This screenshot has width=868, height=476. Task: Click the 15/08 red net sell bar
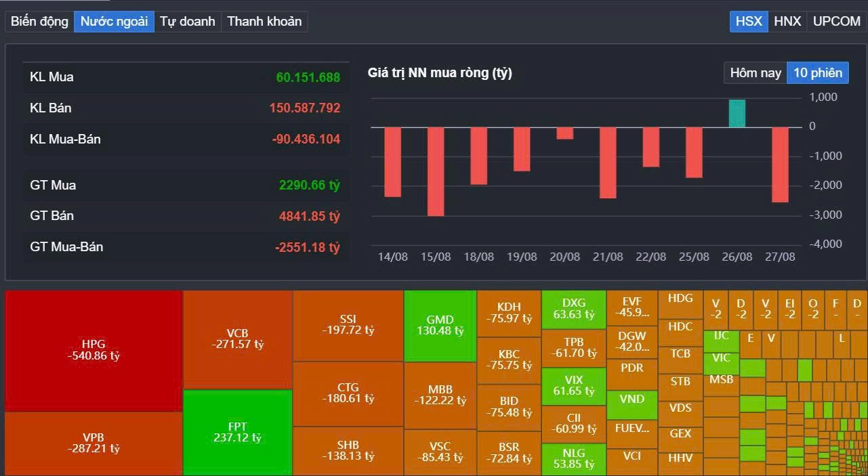[436, 171]
